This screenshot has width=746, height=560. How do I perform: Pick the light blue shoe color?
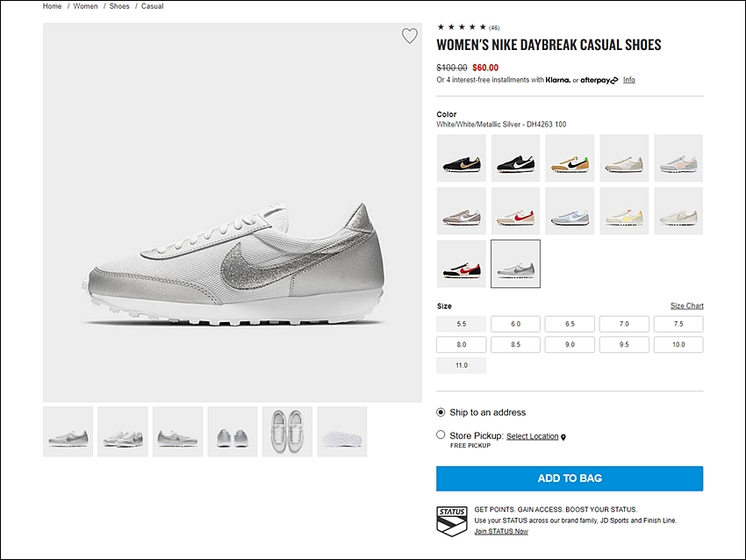pyautogui.click(x=570, y=211)
